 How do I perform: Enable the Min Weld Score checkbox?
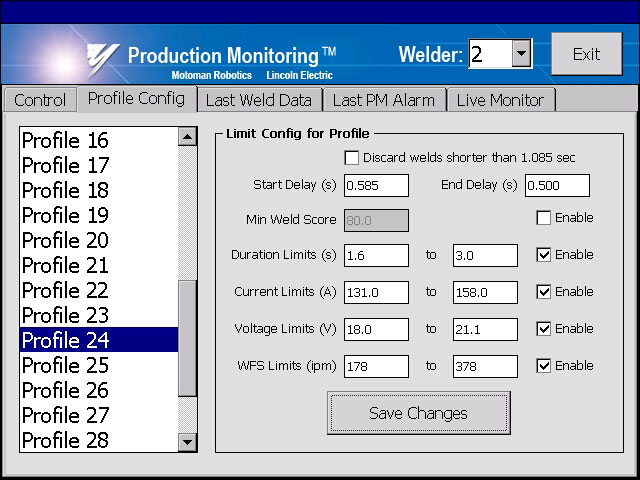[543, 218]
